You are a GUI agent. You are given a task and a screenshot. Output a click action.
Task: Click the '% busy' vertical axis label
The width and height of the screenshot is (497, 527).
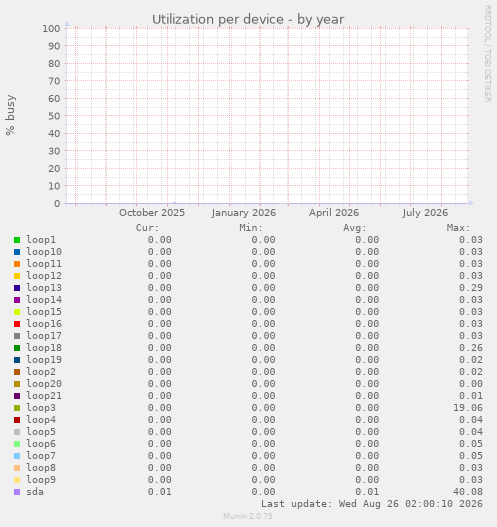[10, 115]
